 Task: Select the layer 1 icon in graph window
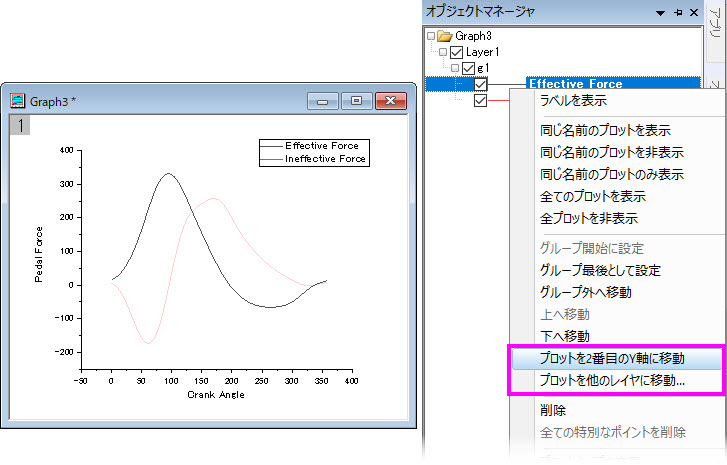(x=20, y=125)
